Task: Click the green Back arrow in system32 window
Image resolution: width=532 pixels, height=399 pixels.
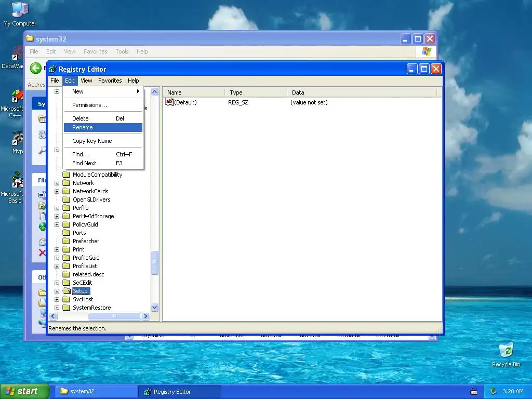Action: [36, 68]
